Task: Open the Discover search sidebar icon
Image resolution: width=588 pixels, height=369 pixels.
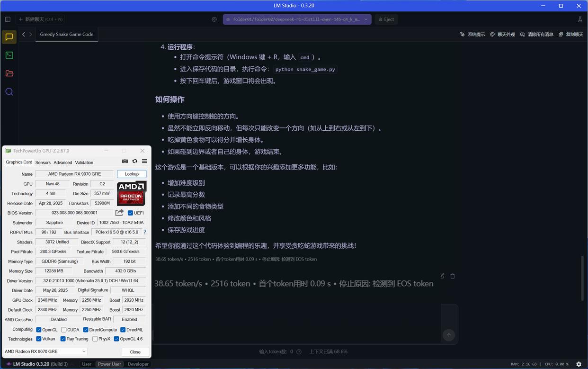Action: point(9,92)
